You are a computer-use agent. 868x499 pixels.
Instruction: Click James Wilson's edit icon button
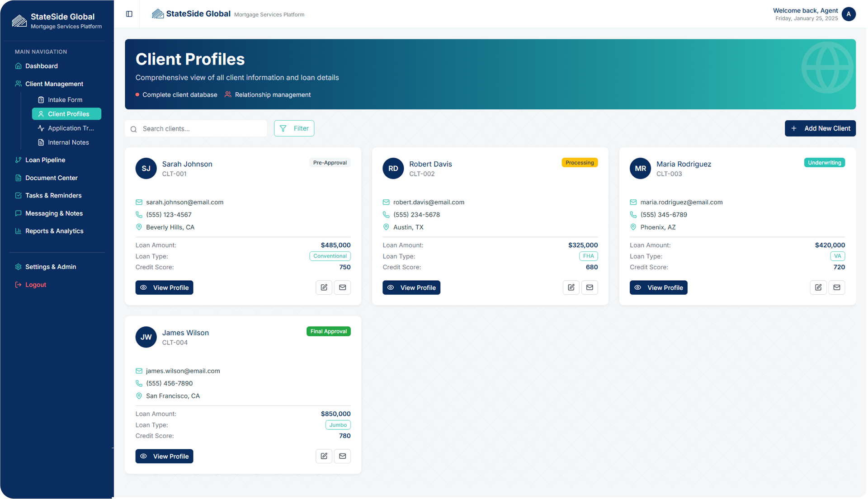point(324,456)
